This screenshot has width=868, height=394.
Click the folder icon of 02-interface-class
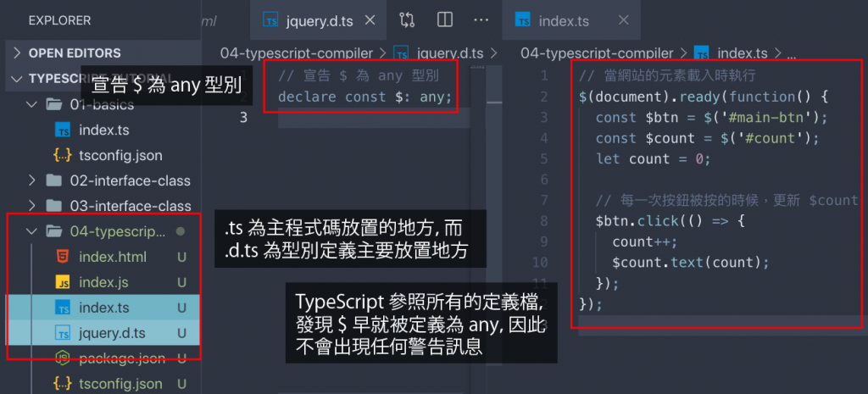point(53,180)
